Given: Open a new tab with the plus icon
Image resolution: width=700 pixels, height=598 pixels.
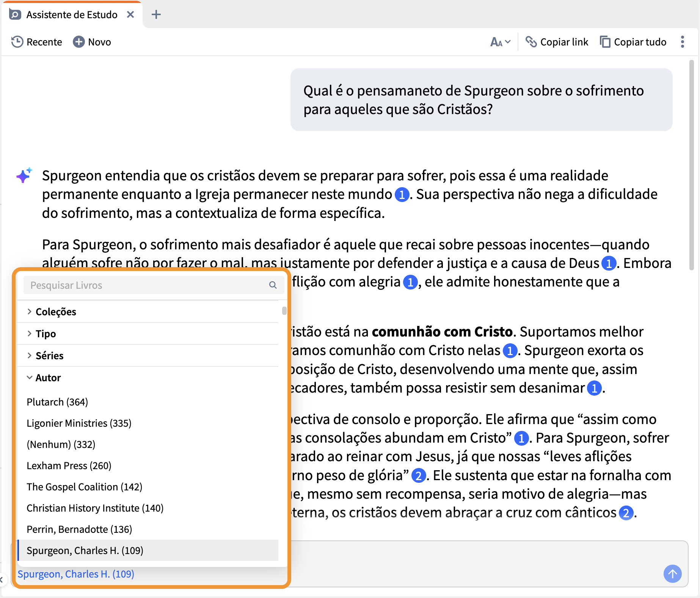Looking at the screenshot, I should [156, 15].
